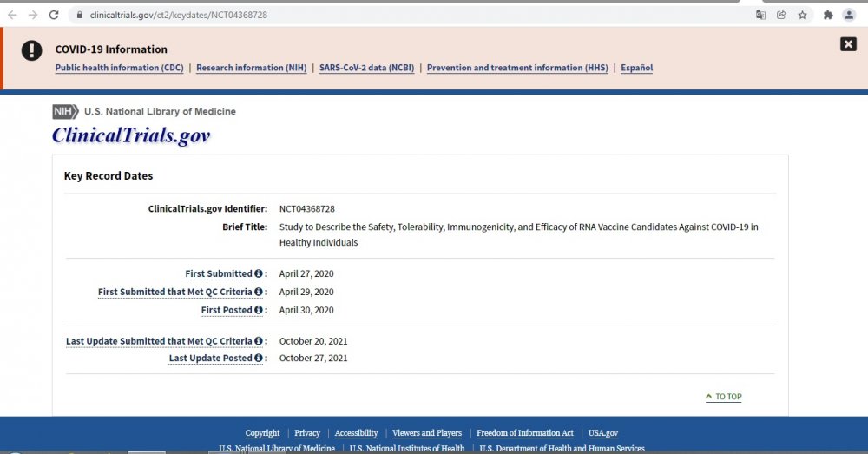Open the browser extensions puzzle icon
Screen dimensions: 868x454
point(828,15)
